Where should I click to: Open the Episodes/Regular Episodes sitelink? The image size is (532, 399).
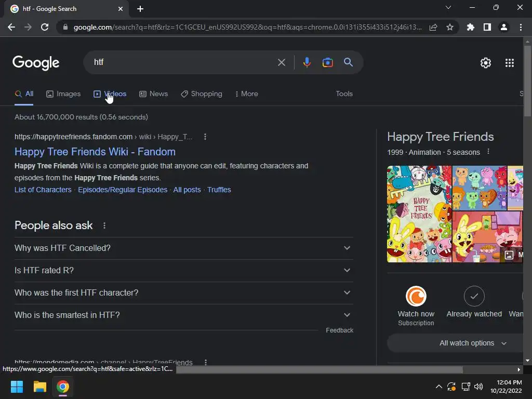[123, 190]
